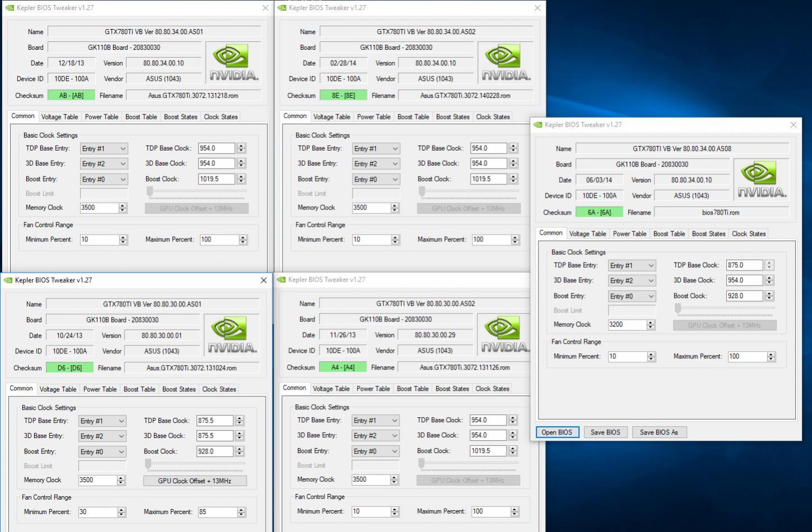The height and width of the screenshot is (532, 812).
Task: Switch to Voltage Table tab in bios780Ti.rom window
Action: coord(587,234)
